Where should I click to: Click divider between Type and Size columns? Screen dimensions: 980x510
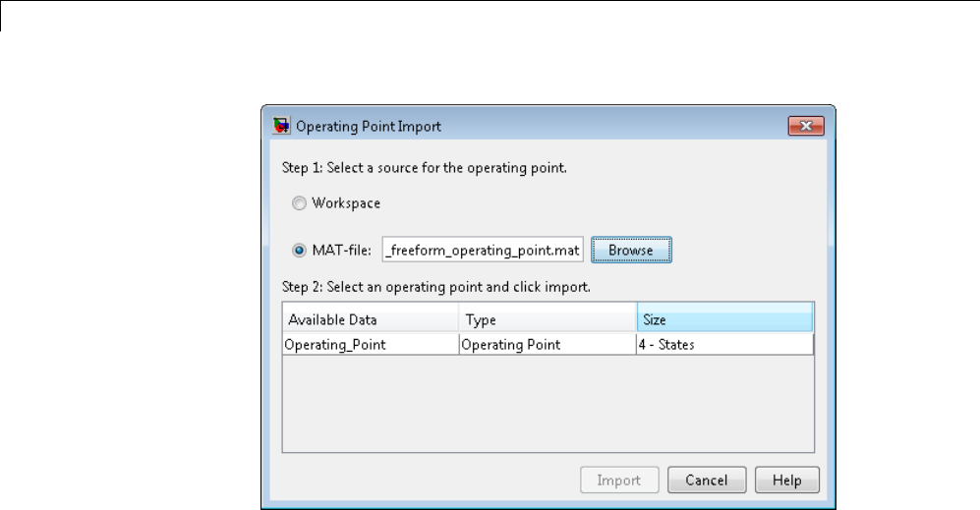(636, 319)
